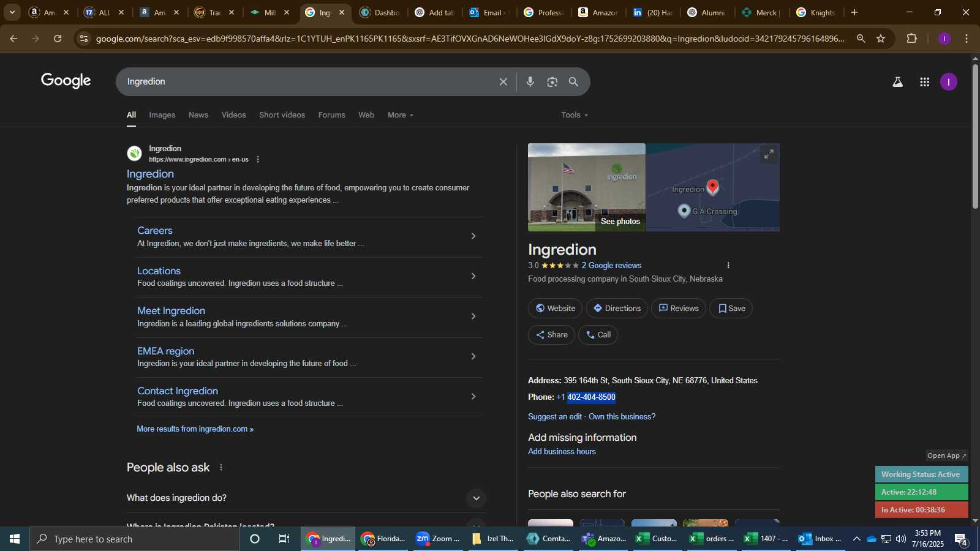Clear the search box with the X icon
980x551 pixels.
click(503, 81)
